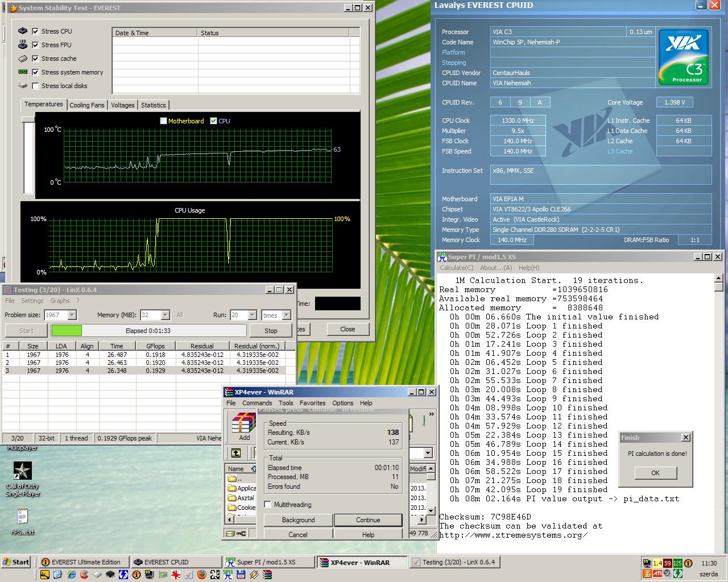Sort WinRAR list by Name column

(x=241, y=469)
